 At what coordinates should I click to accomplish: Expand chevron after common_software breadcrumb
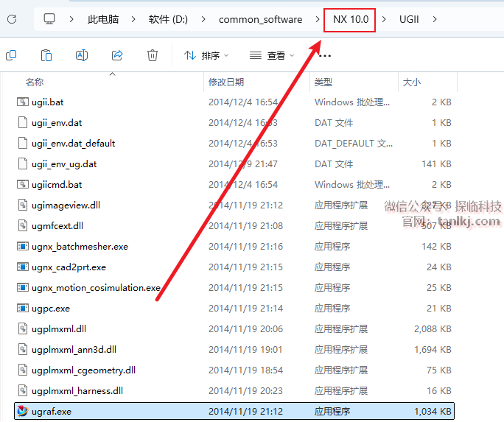click(318, 19)
